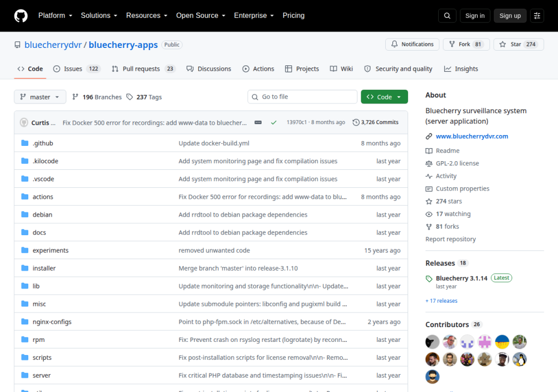
Task: Open the Discussions tab
Action: click(x=209, y=69)
